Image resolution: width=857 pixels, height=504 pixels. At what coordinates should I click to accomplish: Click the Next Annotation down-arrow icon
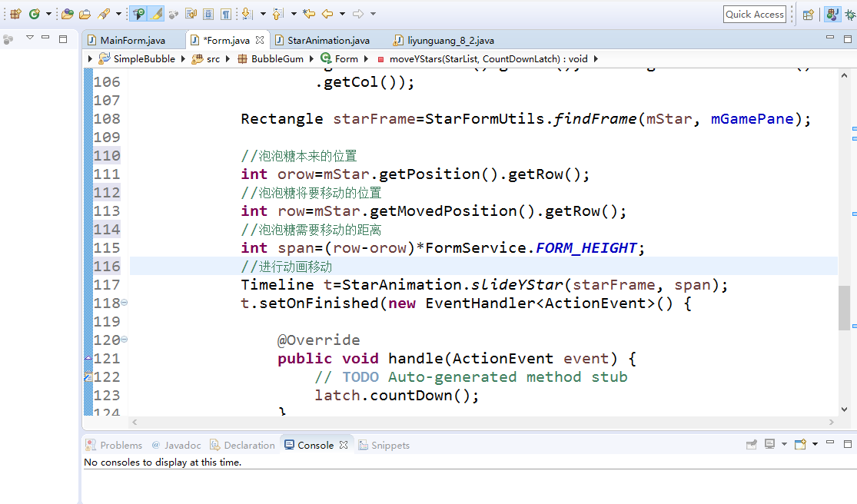[x=247, y=14]
